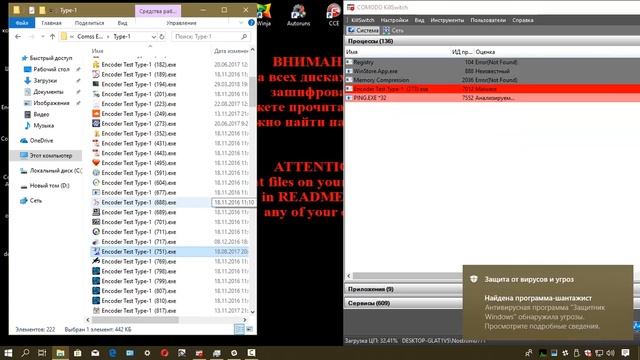Click Explorer horizontal scrollbar thumb
The image size is (640, 360).
135,320
